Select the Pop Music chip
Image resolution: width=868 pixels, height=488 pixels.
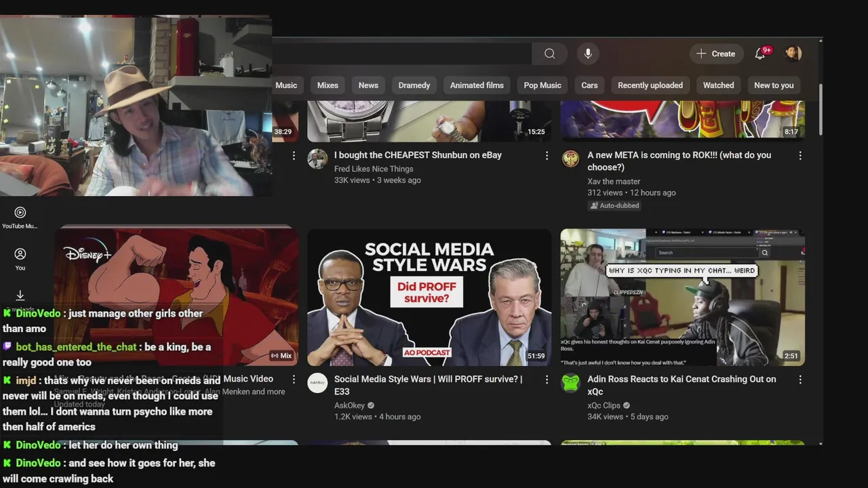(x=542, y=85)
